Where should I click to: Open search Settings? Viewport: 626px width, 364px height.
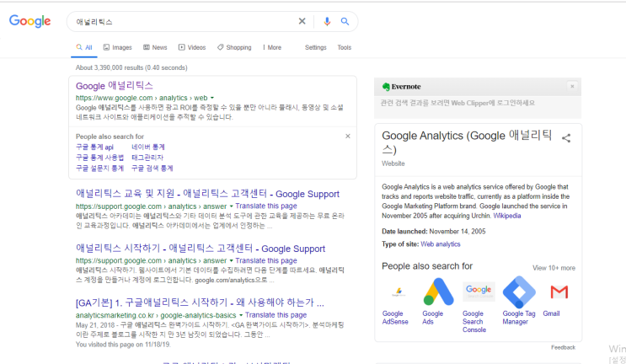coord(316,47)
